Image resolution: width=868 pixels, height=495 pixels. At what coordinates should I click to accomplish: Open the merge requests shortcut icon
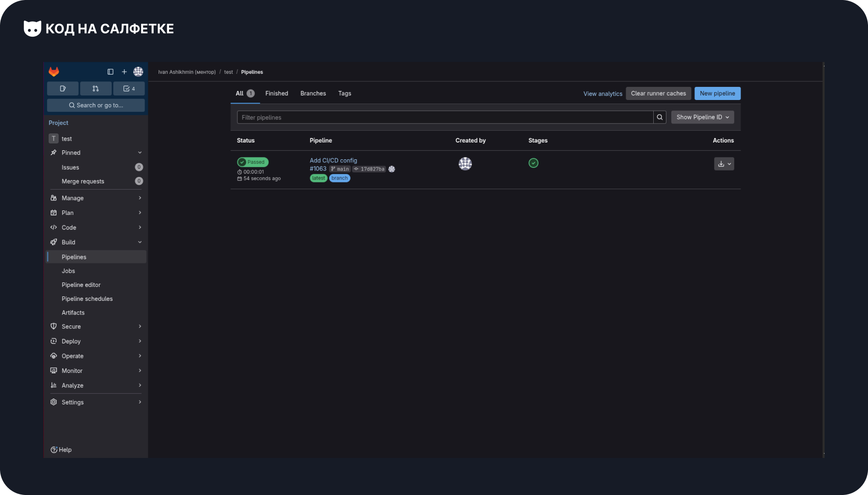[x=95, y=89]
